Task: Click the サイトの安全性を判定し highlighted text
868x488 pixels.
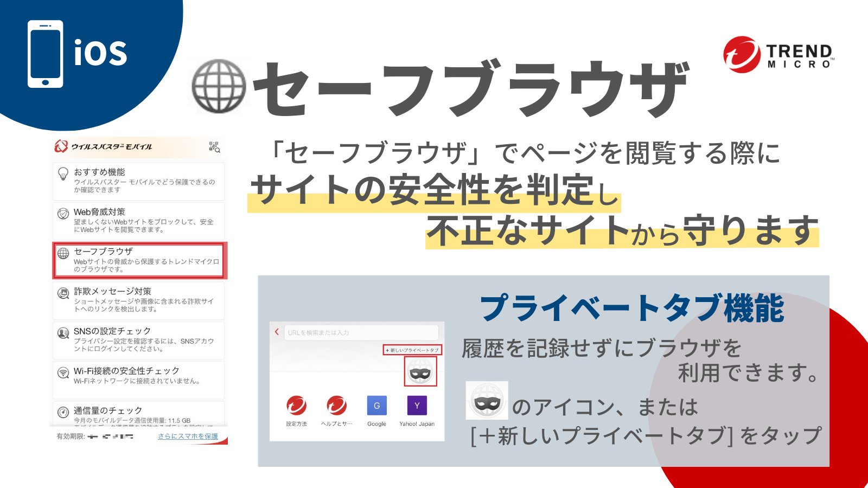Action: coord(435,191)
